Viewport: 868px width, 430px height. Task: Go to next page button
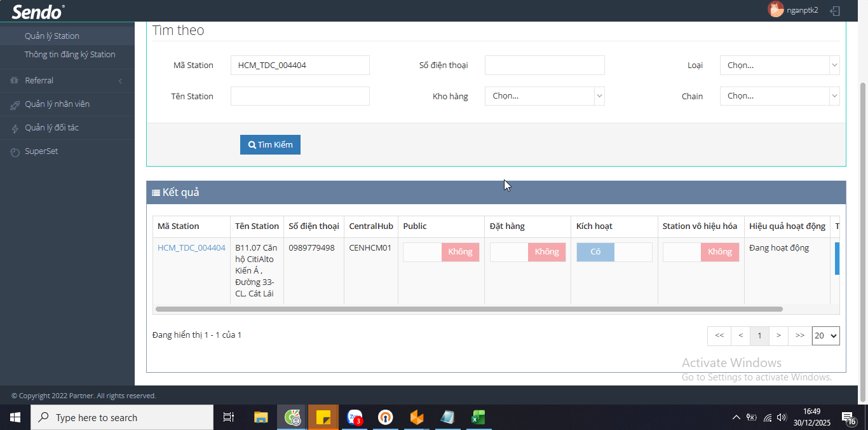[x=778, y=336]
